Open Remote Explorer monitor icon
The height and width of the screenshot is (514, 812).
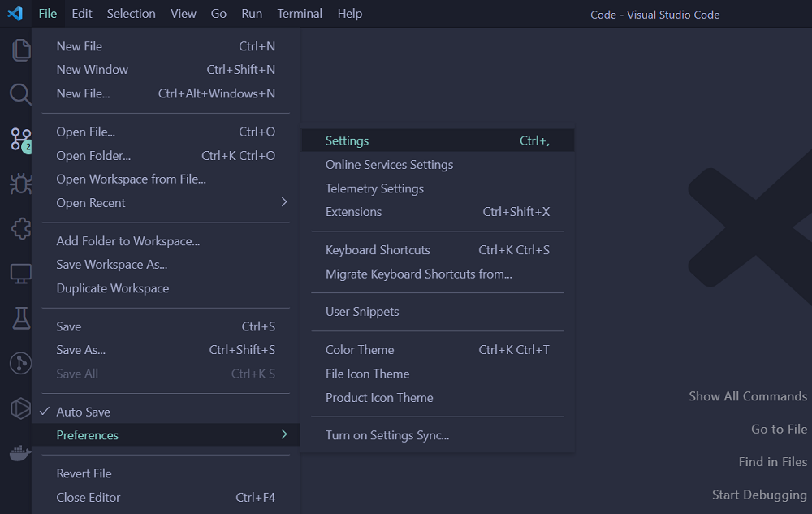point(20,274)
